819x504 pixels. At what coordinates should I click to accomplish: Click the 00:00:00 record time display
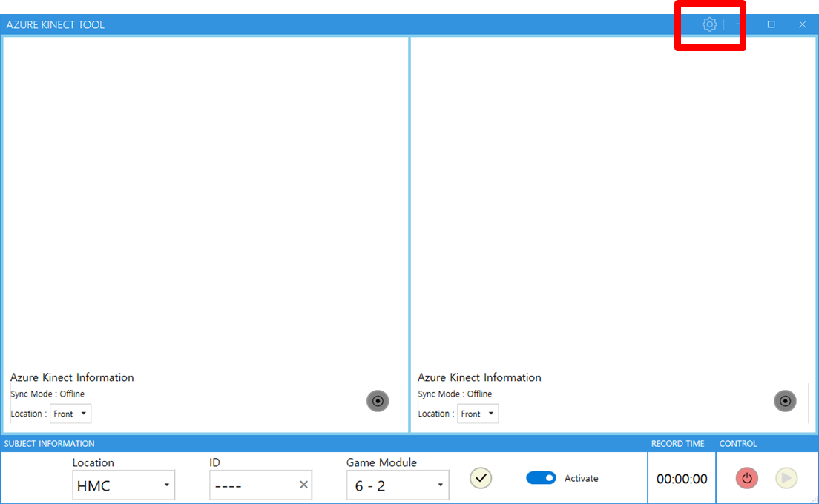pos(681,479)
